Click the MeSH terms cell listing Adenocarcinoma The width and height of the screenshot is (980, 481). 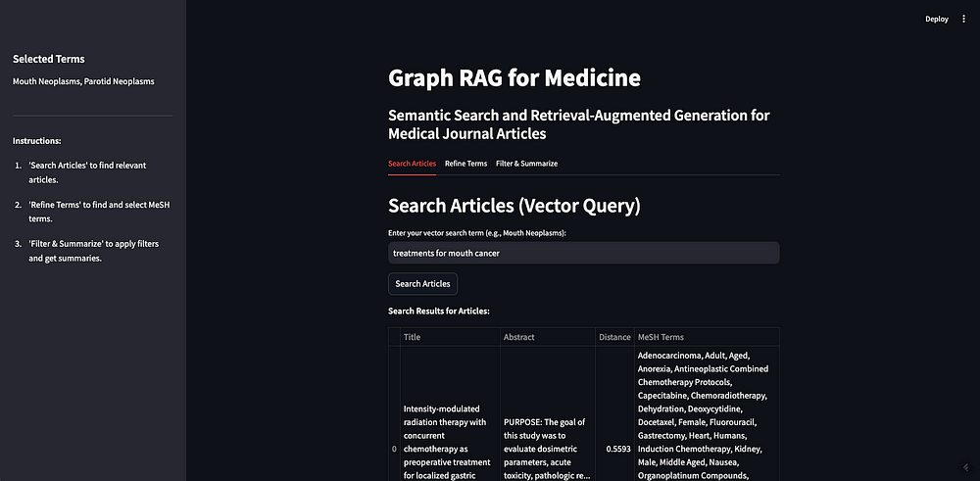(706, 413)
